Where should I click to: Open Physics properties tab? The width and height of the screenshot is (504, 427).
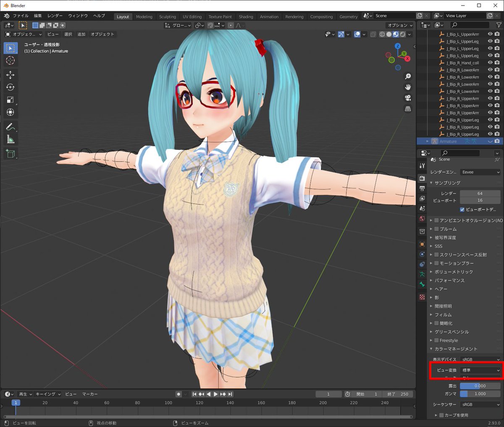pyautogui.click(x=422, y=254)
